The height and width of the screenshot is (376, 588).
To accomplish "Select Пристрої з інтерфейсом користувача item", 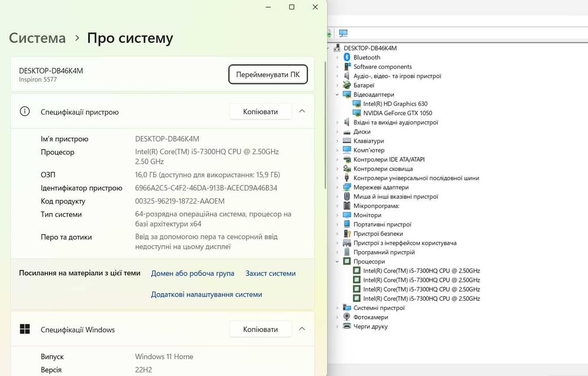I will click(405, 243).
